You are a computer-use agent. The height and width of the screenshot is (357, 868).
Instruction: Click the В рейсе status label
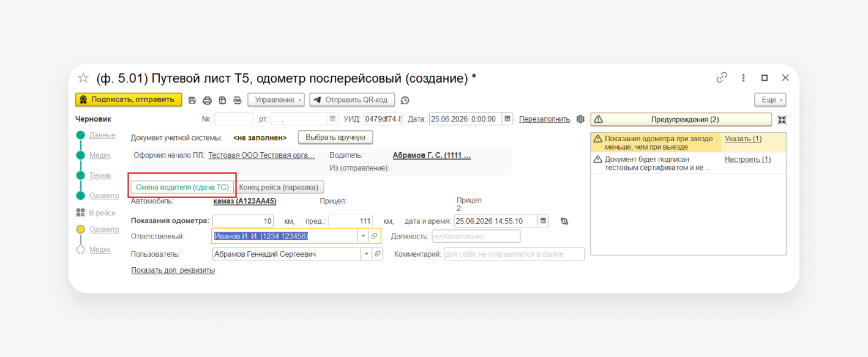(x=102, y=213)
